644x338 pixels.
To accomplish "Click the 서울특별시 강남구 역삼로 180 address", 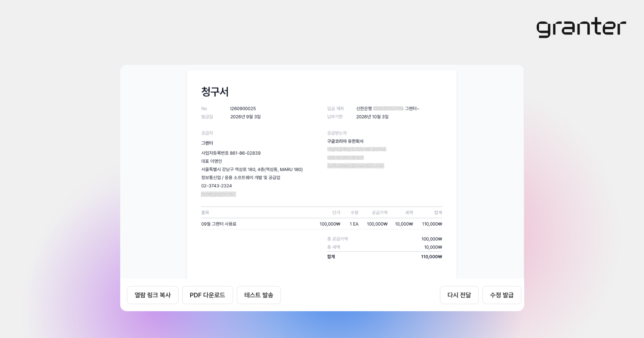I will (252, 170).
